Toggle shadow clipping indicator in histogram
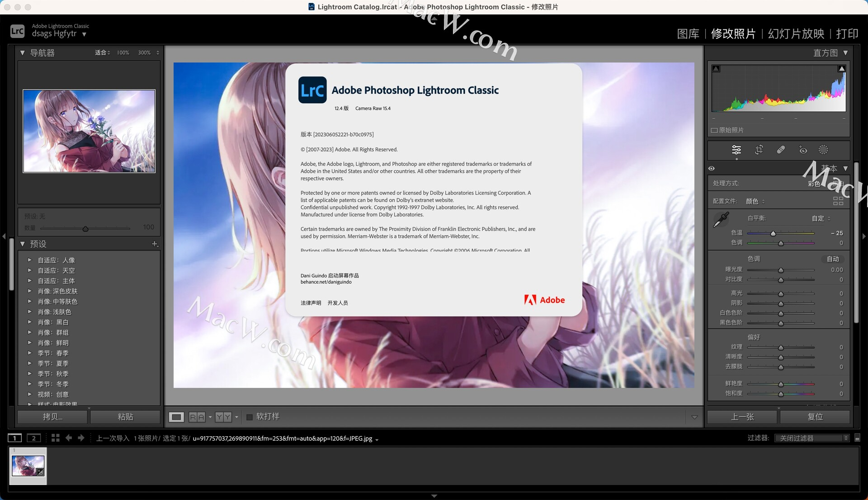Viewport: 868px width, 500px height. click(716, 69)
